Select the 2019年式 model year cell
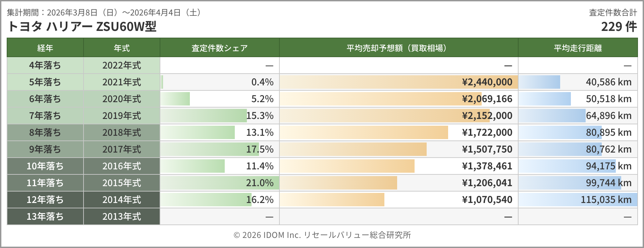644x248 pixels. pos(121,116)
